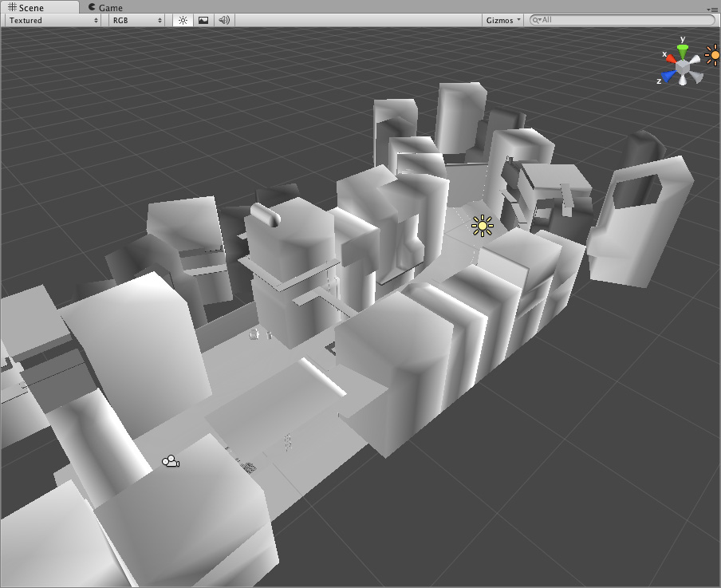Click blue Z axis cone on gizmo
This screenshot has width=721, height=588.
point(669,76)
